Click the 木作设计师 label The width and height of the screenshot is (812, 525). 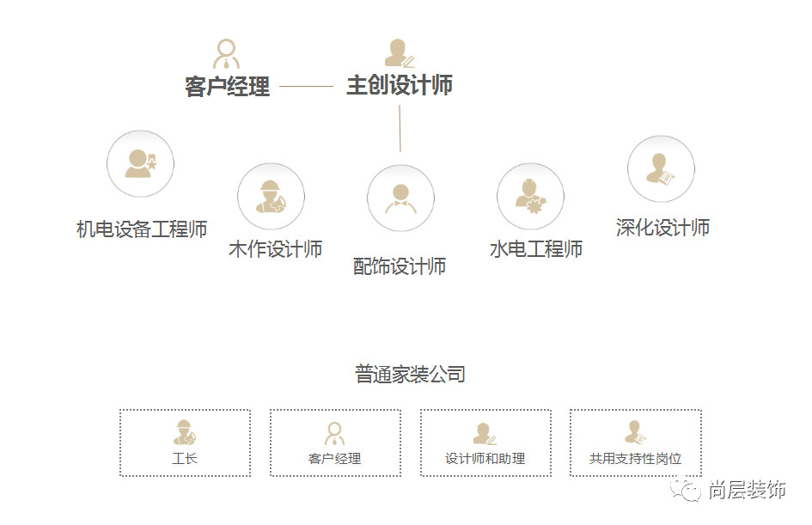click(x=276, y=249)
